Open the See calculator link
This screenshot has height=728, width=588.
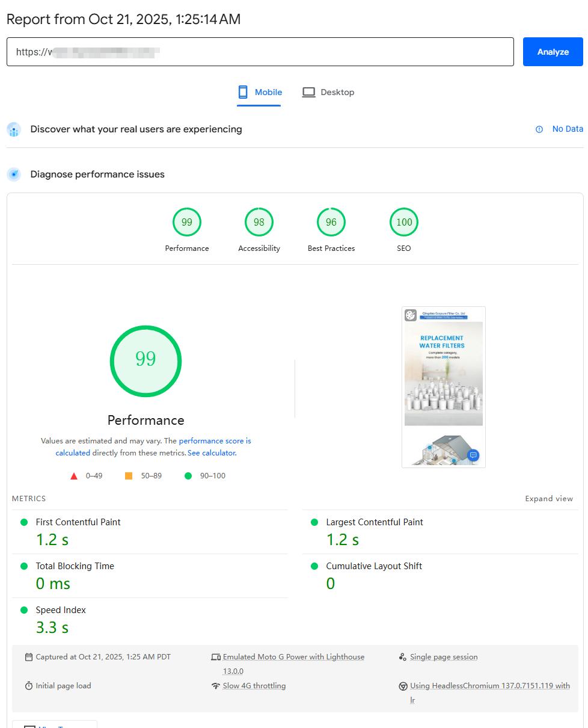click(212, 453)
